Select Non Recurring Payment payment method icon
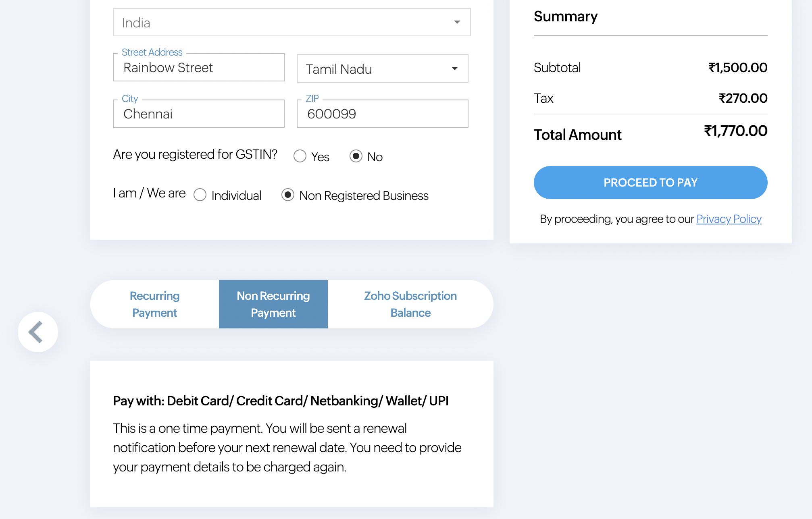The image size is (812, 519). click(273, 304)
